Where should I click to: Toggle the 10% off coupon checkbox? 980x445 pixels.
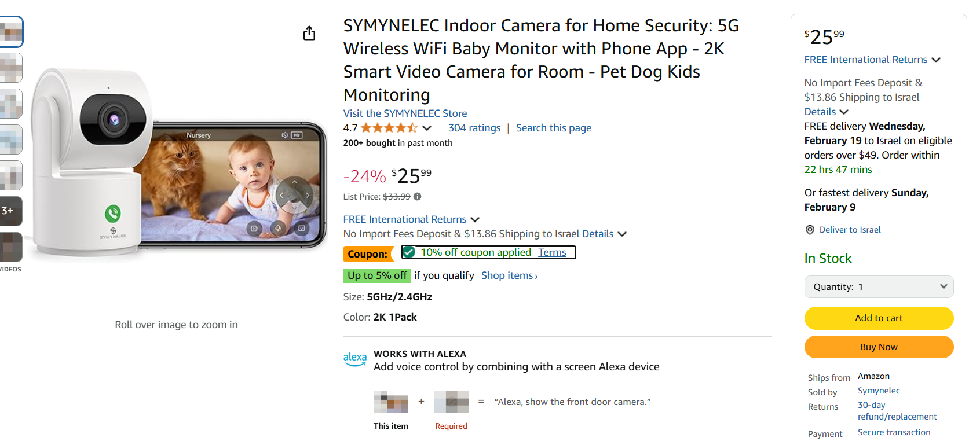coord(409,252)
